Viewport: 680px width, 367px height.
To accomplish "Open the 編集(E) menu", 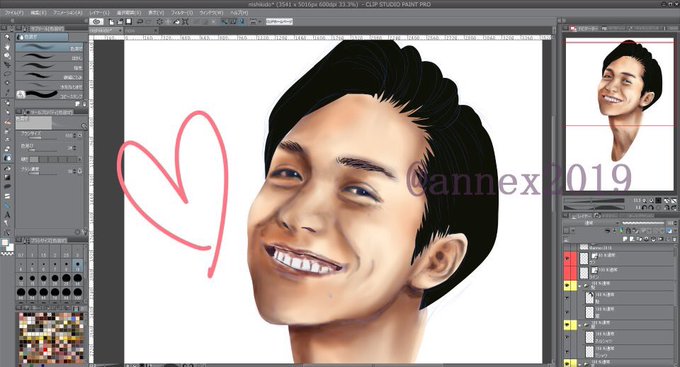I will [39, 13].
